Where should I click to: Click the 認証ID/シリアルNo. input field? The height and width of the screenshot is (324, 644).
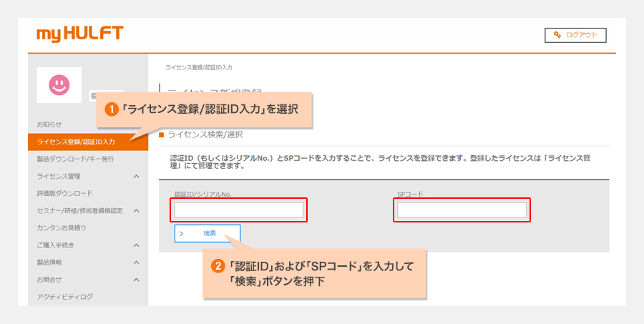coord(239,210)
